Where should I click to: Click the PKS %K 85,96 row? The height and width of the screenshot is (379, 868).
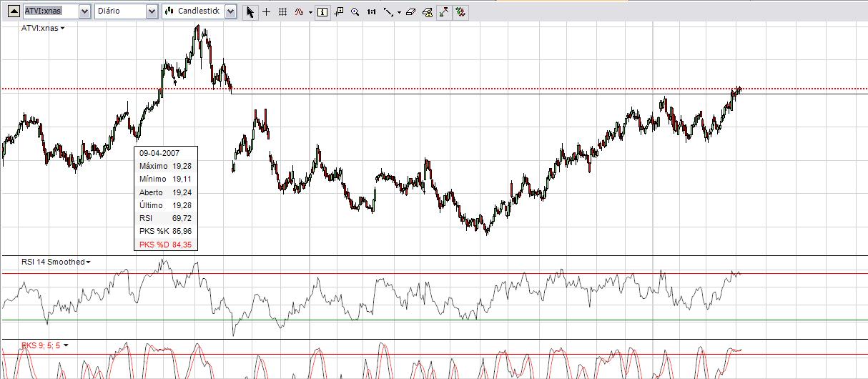pos(166,231)
